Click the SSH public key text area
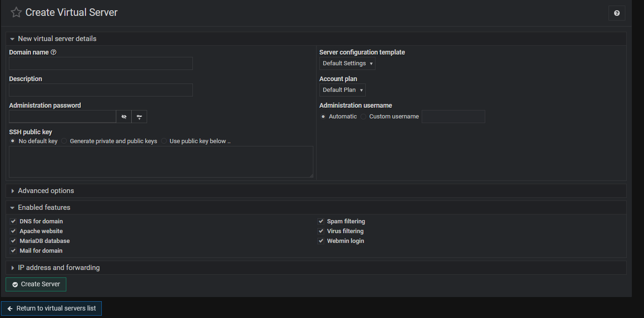 (x=161, y=161)
